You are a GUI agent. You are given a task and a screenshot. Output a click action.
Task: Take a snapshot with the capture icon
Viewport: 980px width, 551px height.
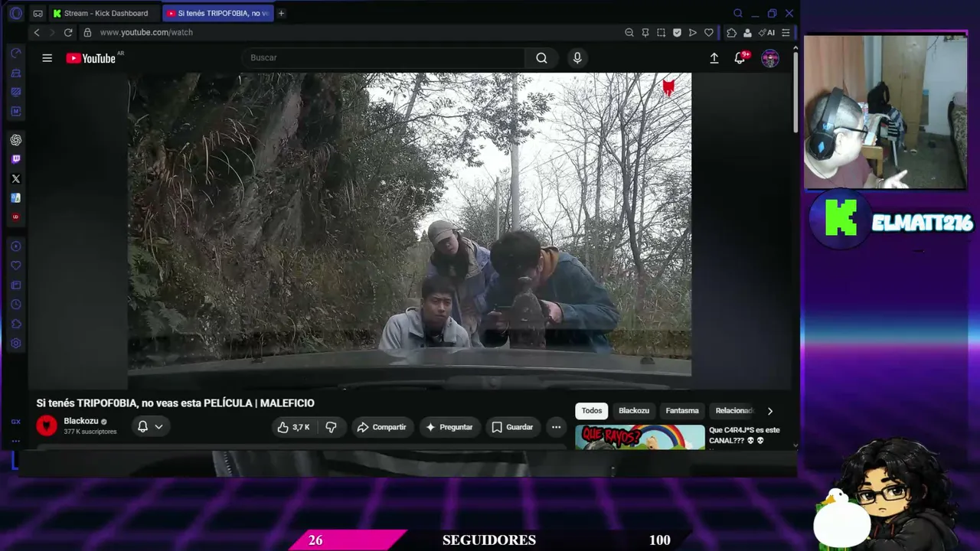point(661,33)
